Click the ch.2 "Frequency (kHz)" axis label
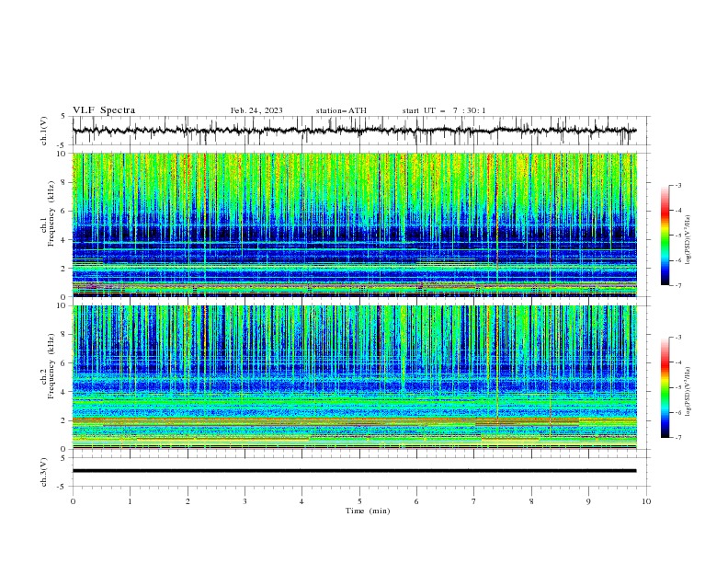 click(x=51, y=366)
